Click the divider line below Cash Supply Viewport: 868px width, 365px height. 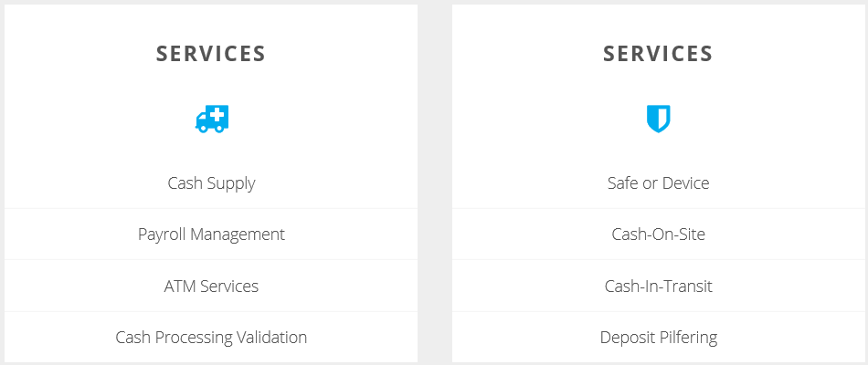(211, 209)
